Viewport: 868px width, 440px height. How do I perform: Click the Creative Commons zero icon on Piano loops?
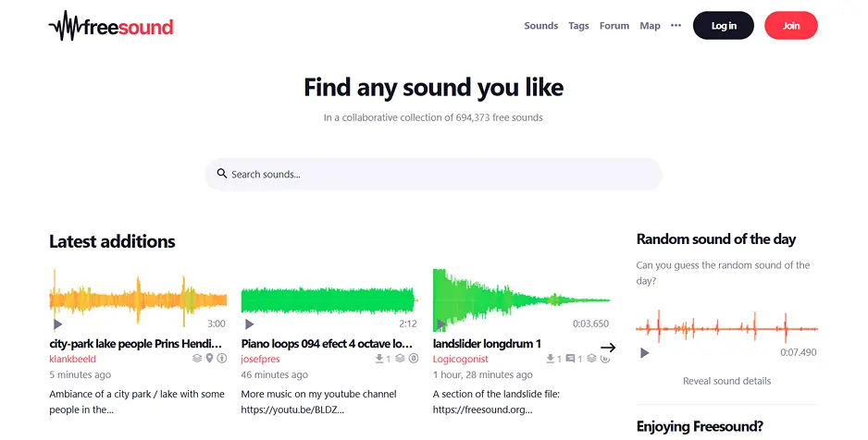click(414, 358)
